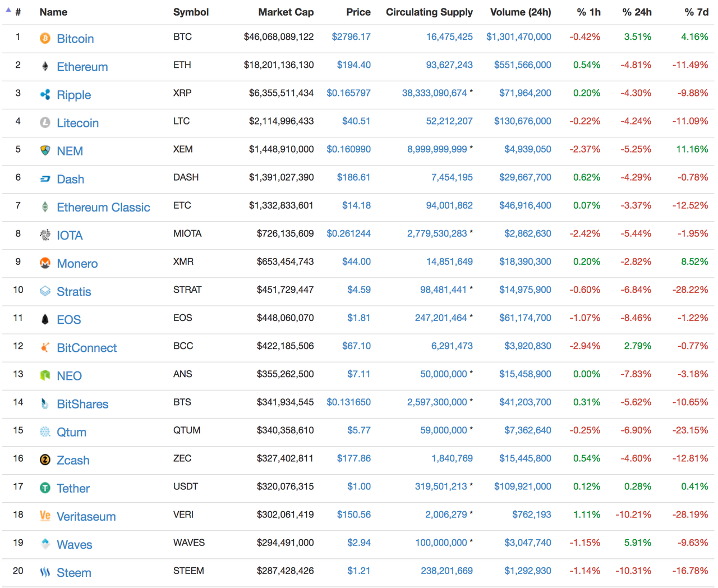Viewport: 718px width, 588px height.
Task: Click the Qtum logo icon
Action: click(45, 431)
